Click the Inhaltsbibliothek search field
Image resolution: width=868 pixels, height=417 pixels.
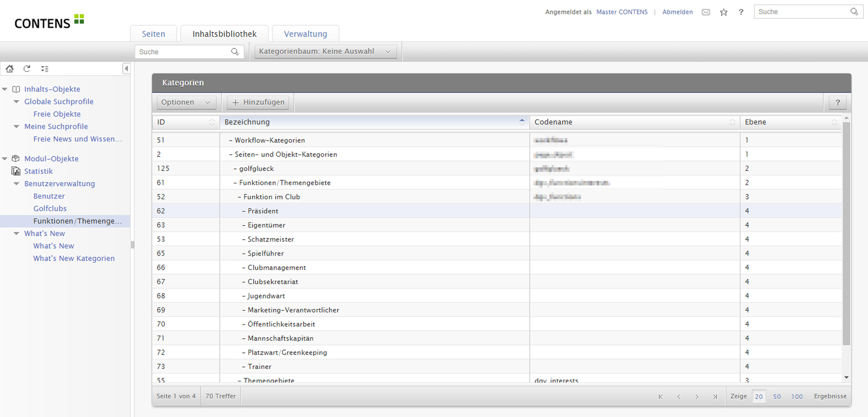pyautogui.click(x=183, y=52)
